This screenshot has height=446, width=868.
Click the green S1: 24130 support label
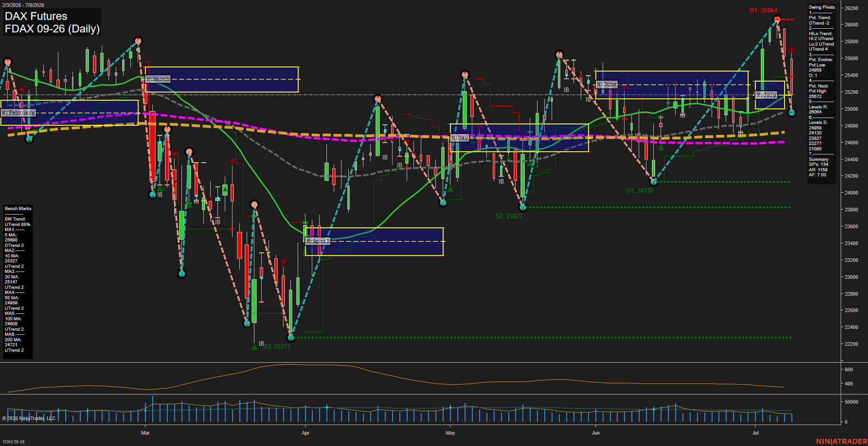click(640, 190)
